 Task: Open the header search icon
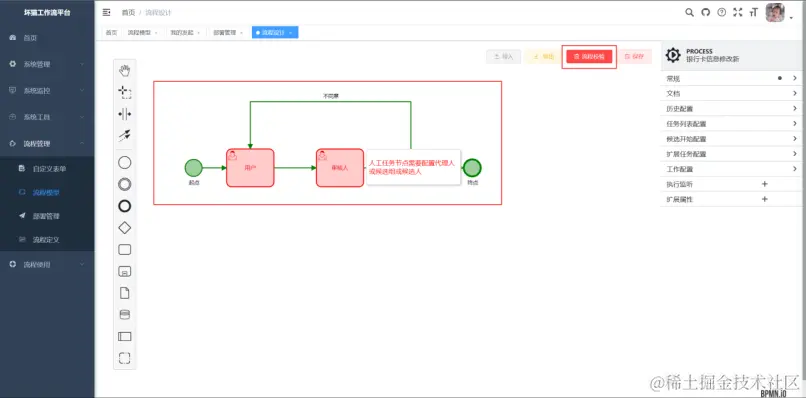click(689, 12)
